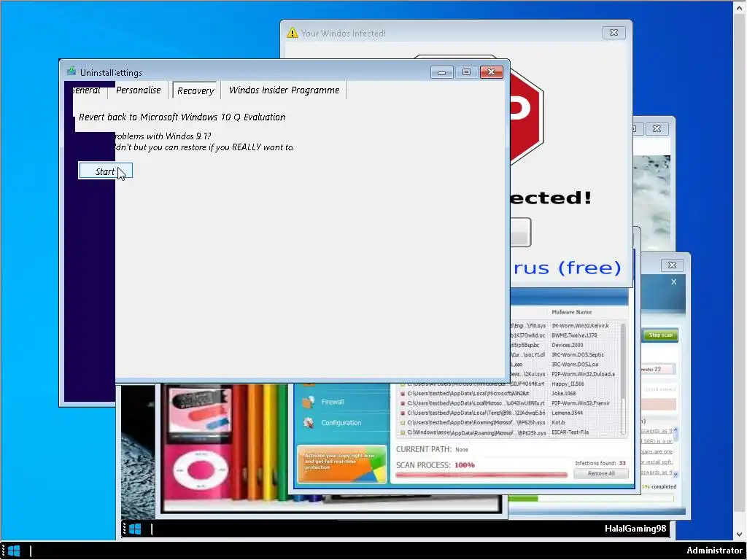Click the Administrator label on taskbar

pyautogui.click(x=714, y=551)
